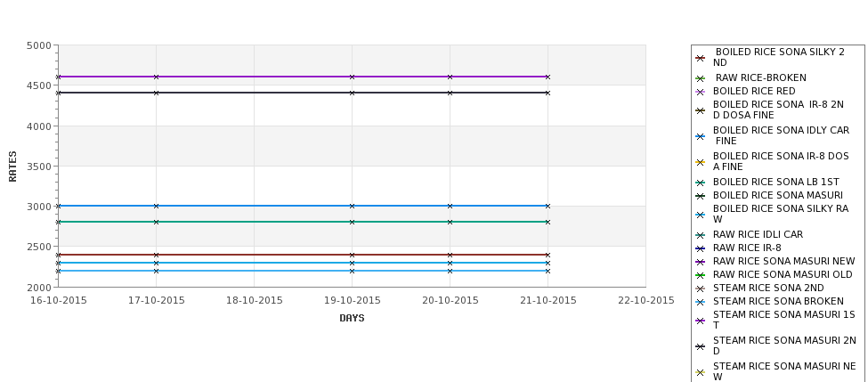Select the RAW RICE IDLI CAR legend label
868x382 pixels.
758,235
